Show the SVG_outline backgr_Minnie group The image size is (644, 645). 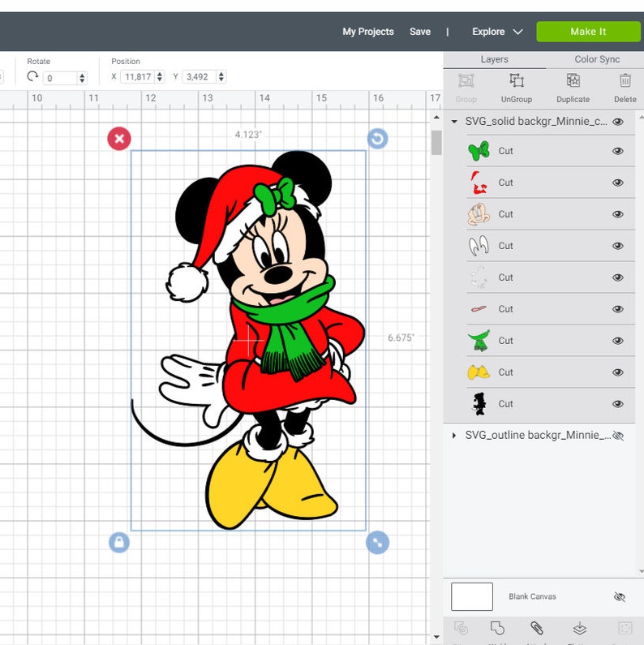[x=618, y=436]
